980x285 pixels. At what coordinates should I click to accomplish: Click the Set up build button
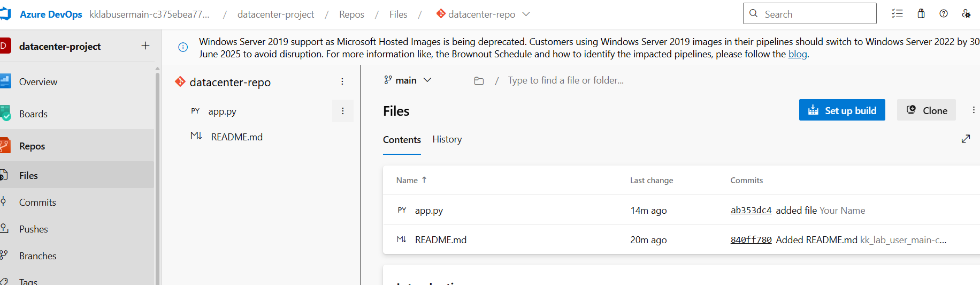[842, 110]
